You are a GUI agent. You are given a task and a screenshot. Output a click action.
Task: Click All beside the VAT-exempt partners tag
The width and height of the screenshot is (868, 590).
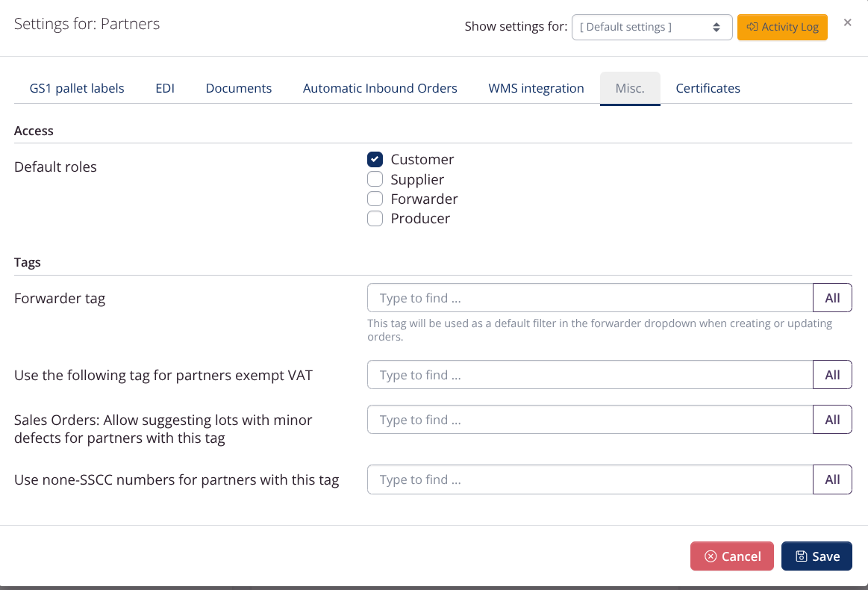[x=832, y=374]
